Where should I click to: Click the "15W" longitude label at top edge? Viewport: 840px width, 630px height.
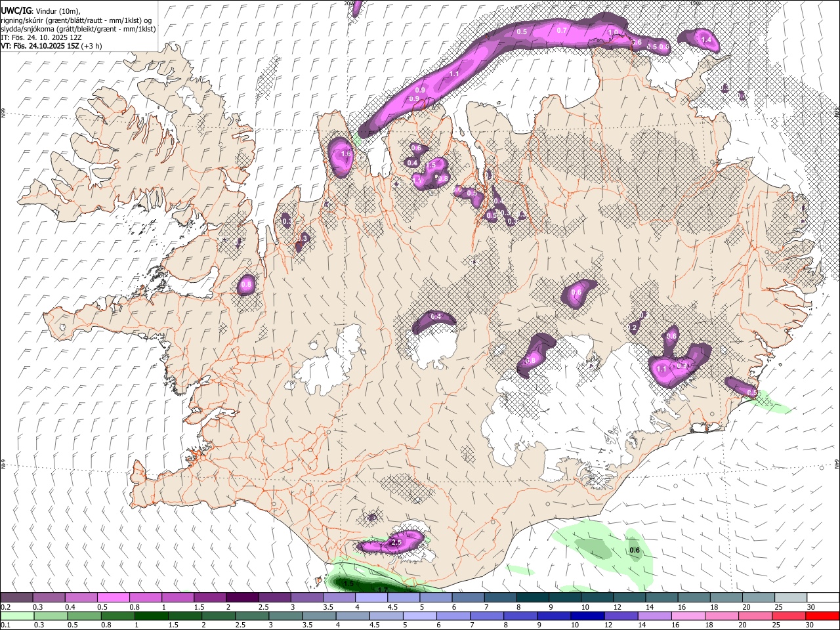pos(695,3)
